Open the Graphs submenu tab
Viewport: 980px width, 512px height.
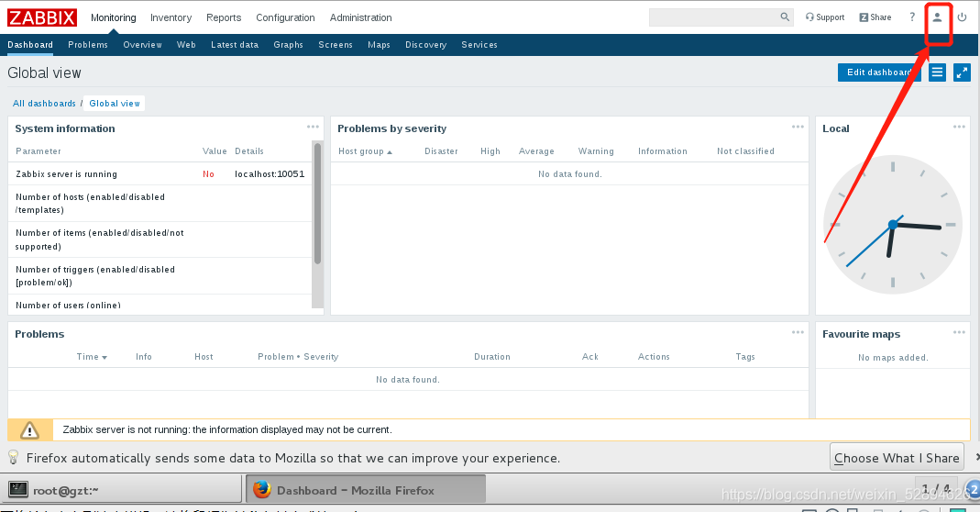[x=288, y=45]
